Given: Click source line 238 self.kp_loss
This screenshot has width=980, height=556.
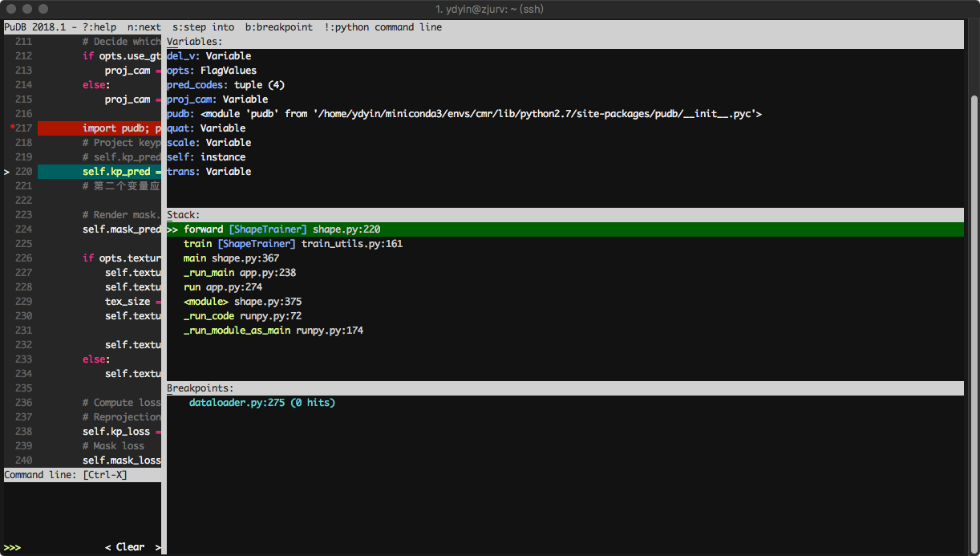Looking at the screenshot, I should [122, 432].
